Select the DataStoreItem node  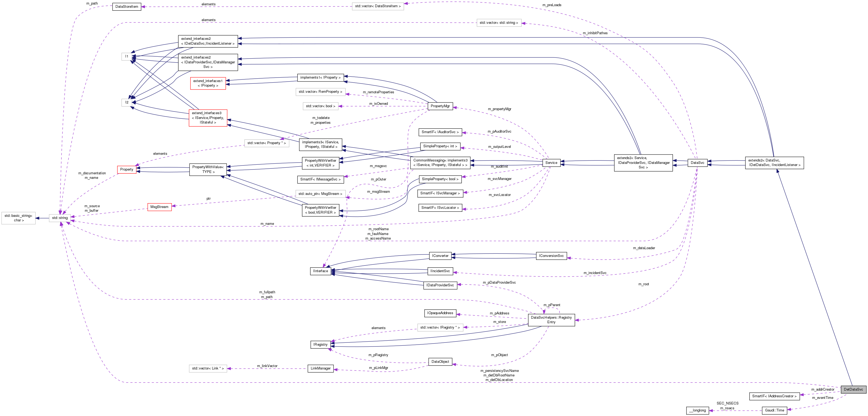tap(126, 6)
